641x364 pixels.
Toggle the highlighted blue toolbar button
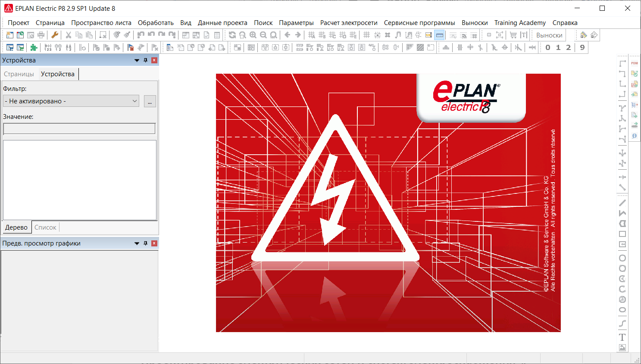tap(439, 35)
